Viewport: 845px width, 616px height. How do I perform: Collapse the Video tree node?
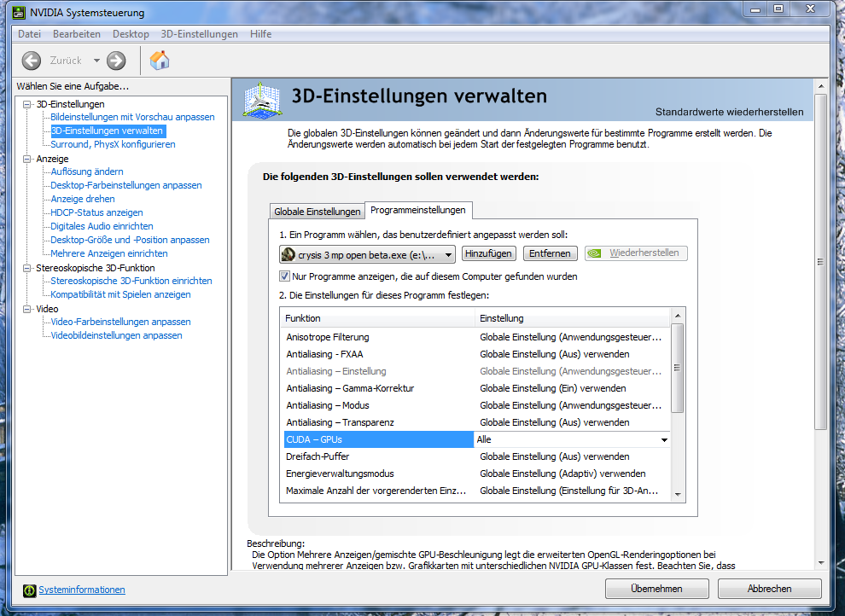point(26,309)
